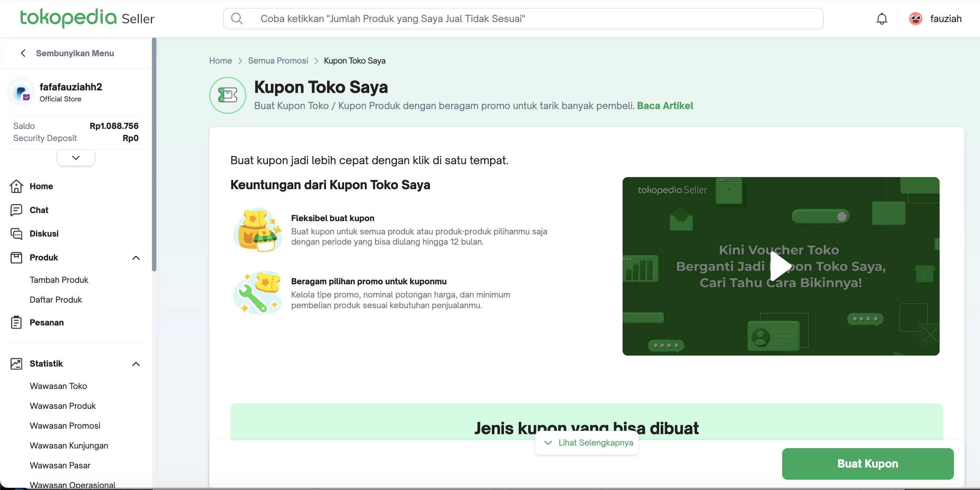Expand the saldo details chevron
Viewport: 980px width, 490px height.
click(x=76, y=158)
